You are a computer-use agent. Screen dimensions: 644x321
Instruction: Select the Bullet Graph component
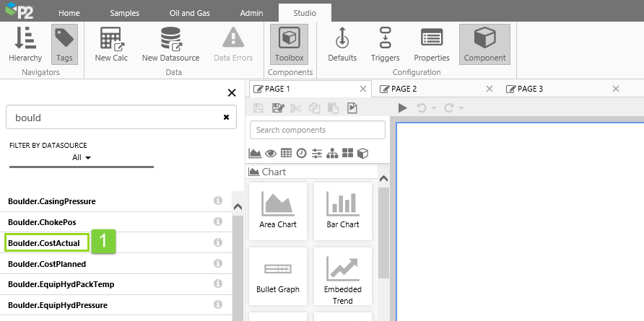point(278,276)
